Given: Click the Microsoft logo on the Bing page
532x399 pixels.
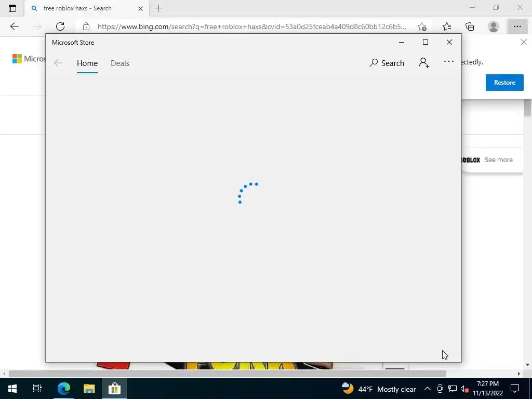Looking at the screenshot, I should pyautogui.click(x=29, y=59).
